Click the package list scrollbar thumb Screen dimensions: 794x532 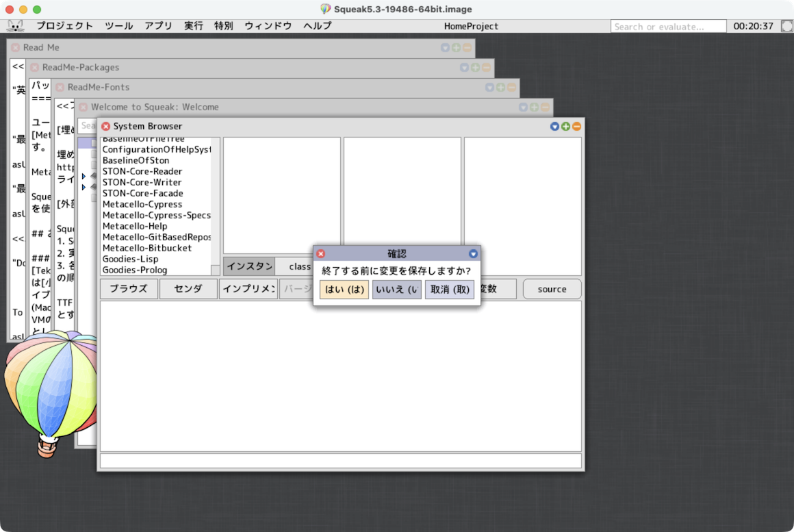point(215,270)
